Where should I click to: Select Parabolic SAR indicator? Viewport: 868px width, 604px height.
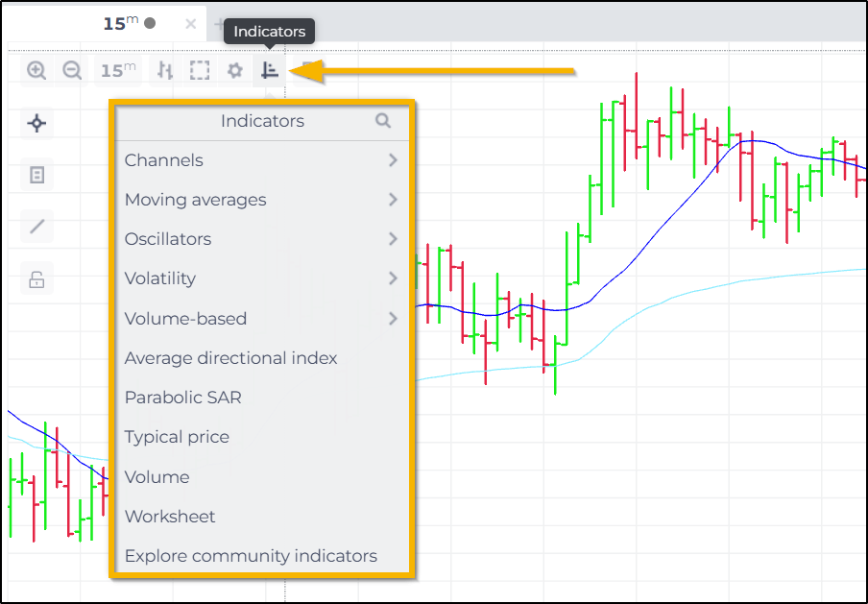(x=262, y=398)
